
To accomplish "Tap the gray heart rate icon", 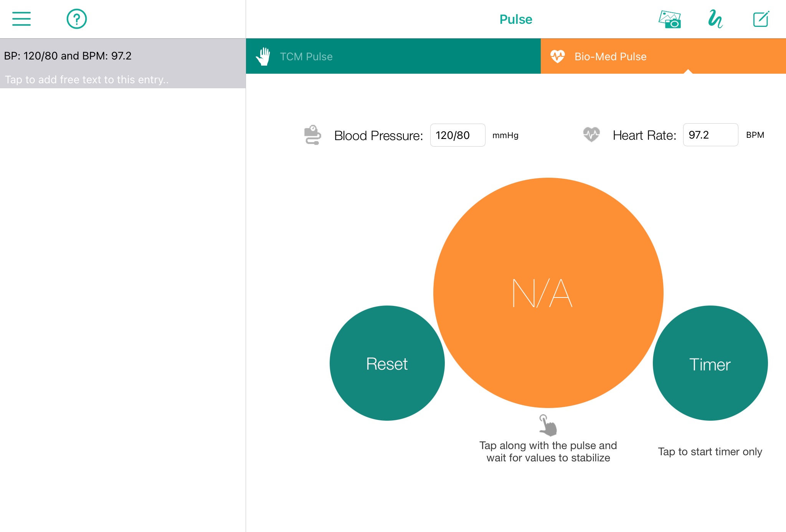I will [591, 135].
